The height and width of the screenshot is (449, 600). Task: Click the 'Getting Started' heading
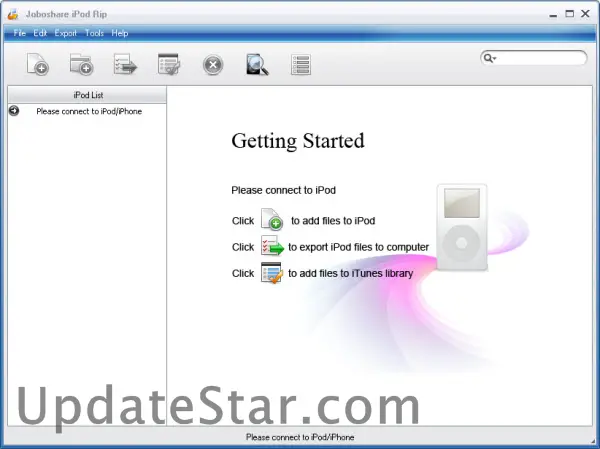coord(298,141)
